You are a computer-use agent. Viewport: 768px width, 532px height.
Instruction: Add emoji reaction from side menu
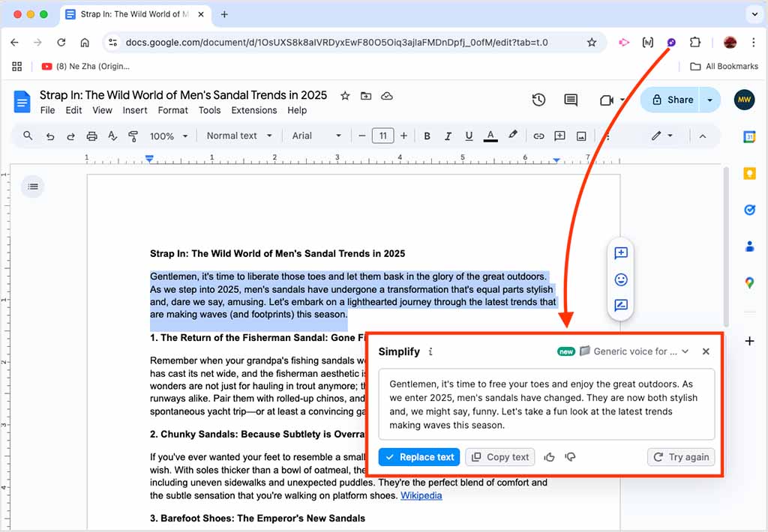point(620,279)
